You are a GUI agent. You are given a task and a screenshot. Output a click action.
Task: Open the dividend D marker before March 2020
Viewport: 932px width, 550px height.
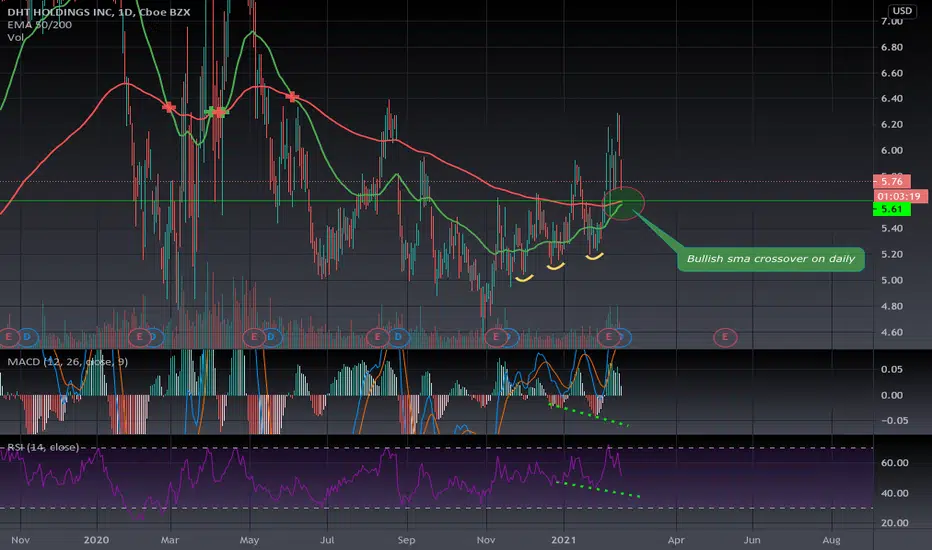155,337
